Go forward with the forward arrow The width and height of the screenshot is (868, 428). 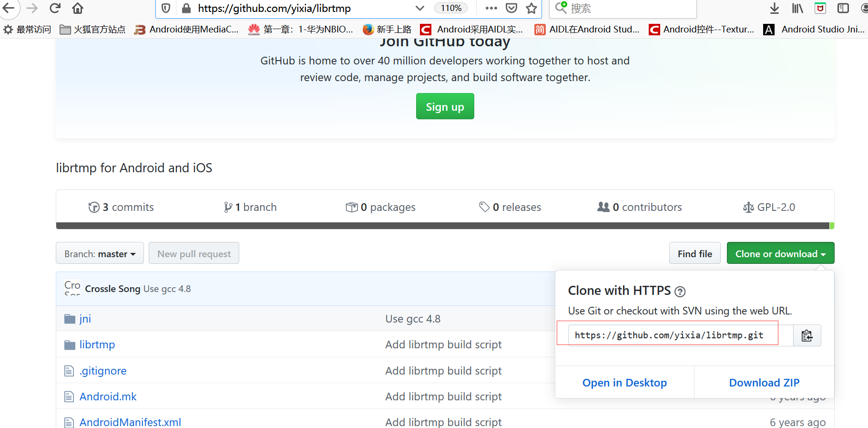[x=32, y=8]
